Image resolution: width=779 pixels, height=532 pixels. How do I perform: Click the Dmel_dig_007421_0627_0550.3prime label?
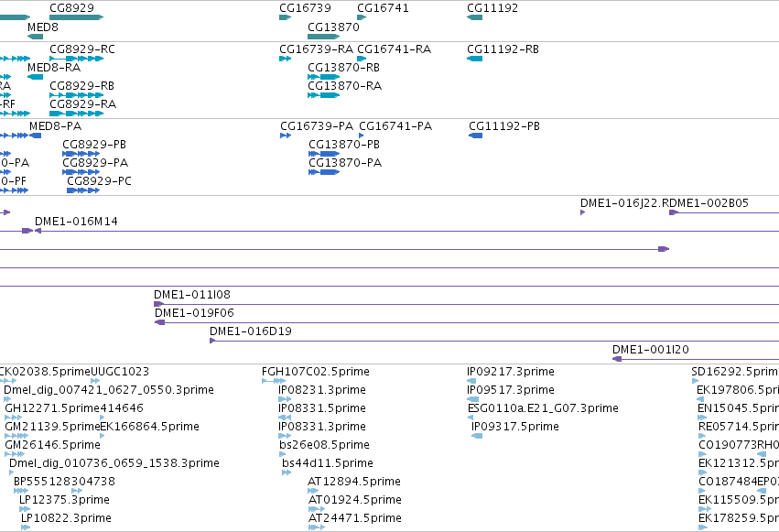109,390
